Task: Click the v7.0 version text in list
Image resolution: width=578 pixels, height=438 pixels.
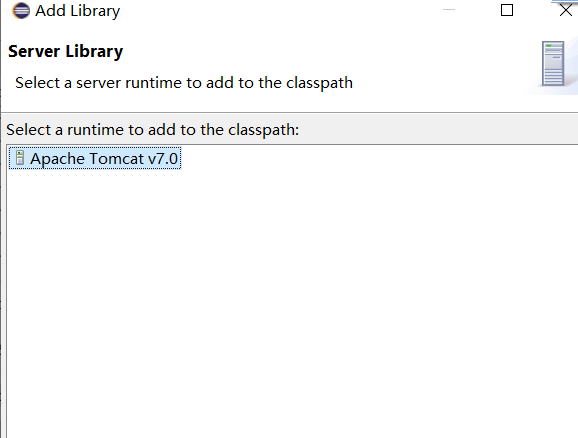Action: click(163, 159)
